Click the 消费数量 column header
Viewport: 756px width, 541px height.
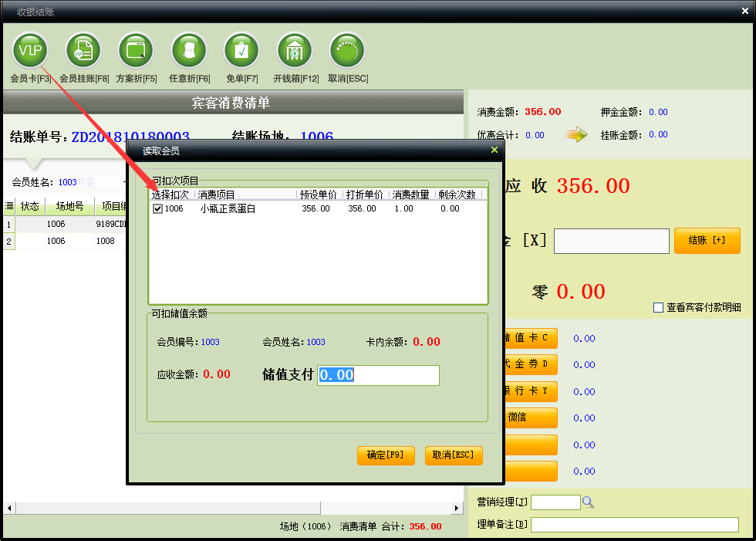click(x=410, y=194)
